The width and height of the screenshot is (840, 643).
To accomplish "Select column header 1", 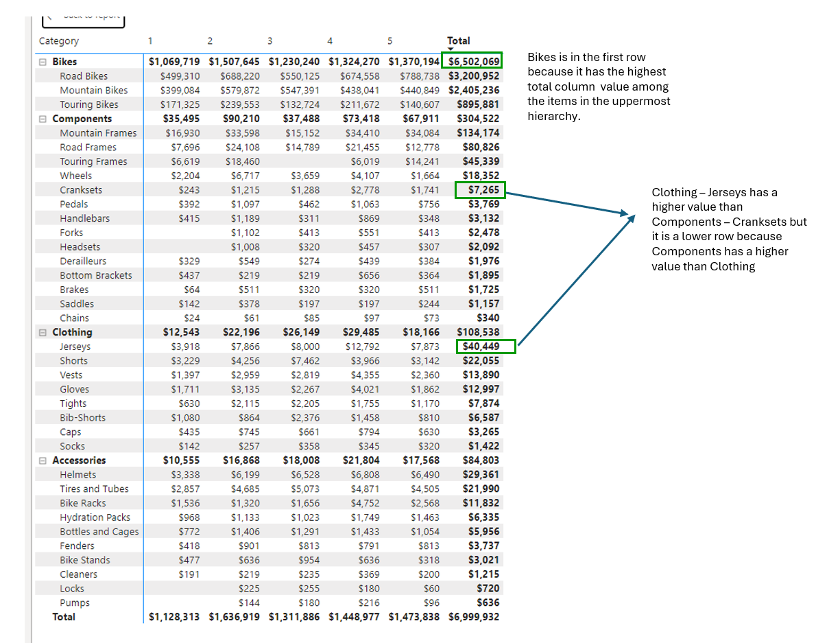I will click(150, 40).
